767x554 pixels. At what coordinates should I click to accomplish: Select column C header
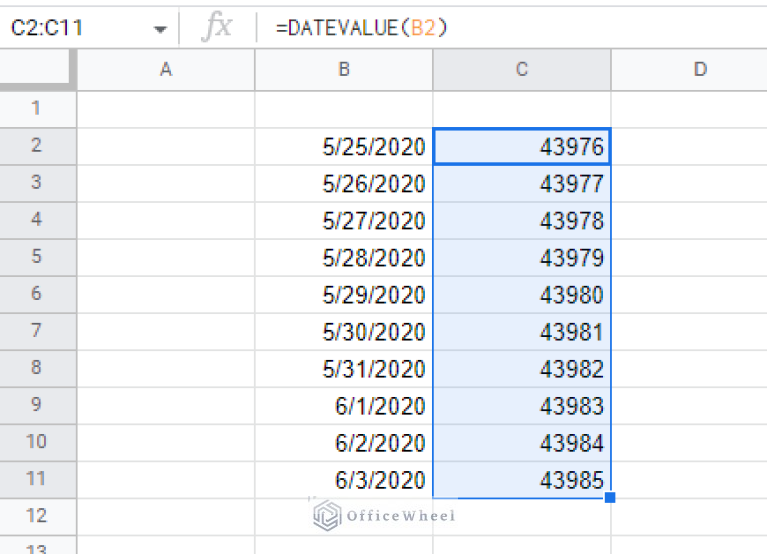click(x=522, y=69)
